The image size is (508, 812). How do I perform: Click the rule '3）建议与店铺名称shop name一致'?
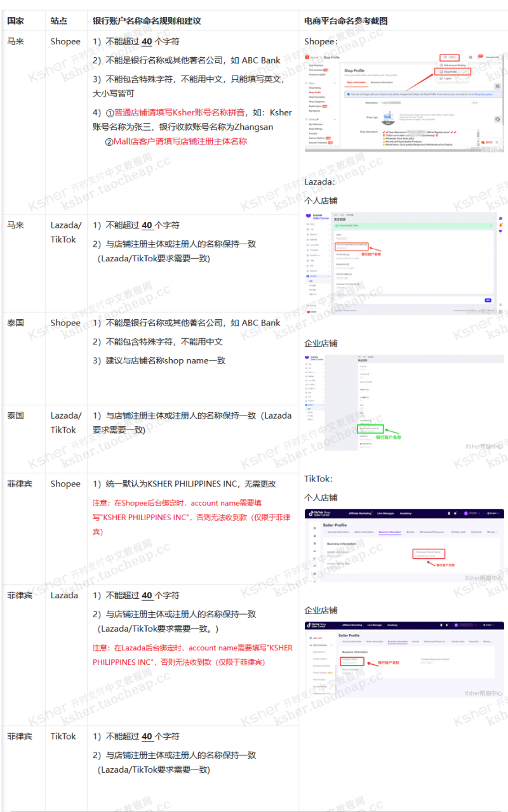click(159, 360)
